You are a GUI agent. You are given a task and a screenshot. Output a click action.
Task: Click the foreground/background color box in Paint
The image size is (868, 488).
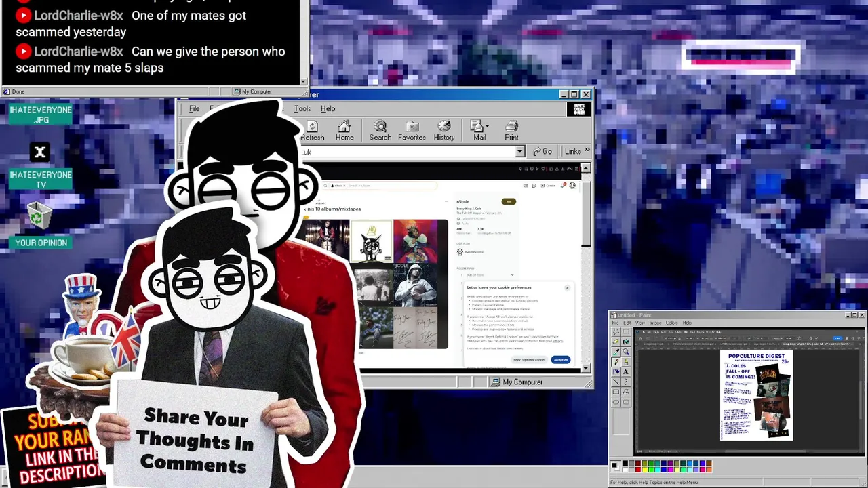click(615, 466)
